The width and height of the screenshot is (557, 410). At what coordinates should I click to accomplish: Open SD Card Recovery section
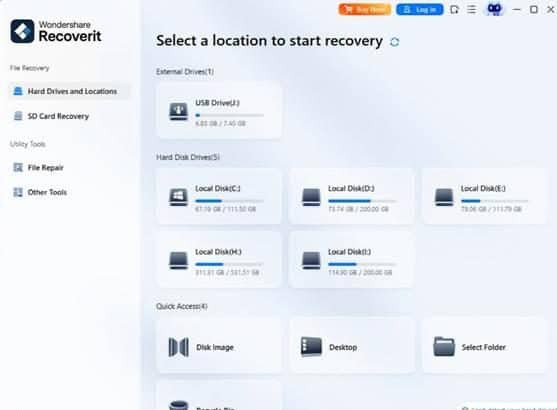pyautogui.click(x=69, y=116)
